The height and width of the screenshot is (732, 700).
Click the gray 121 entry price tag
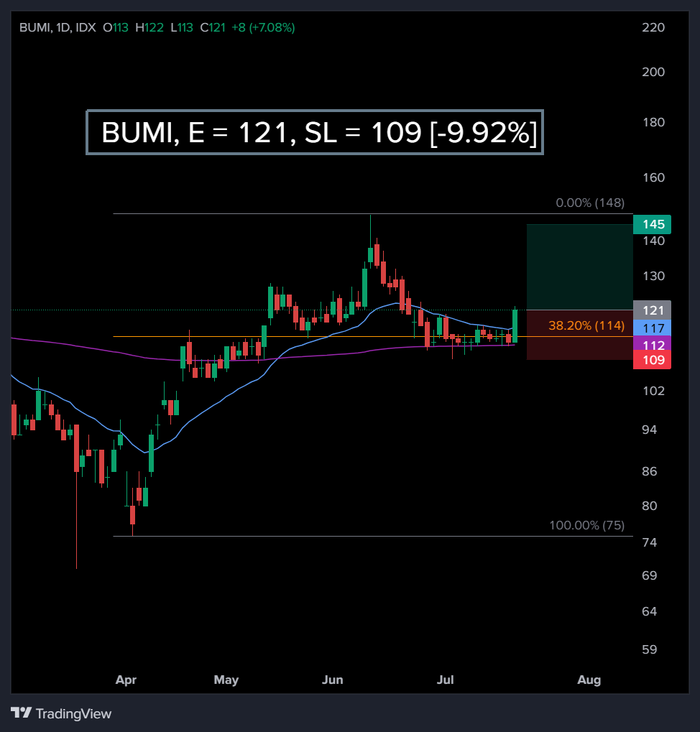[652, 310]
